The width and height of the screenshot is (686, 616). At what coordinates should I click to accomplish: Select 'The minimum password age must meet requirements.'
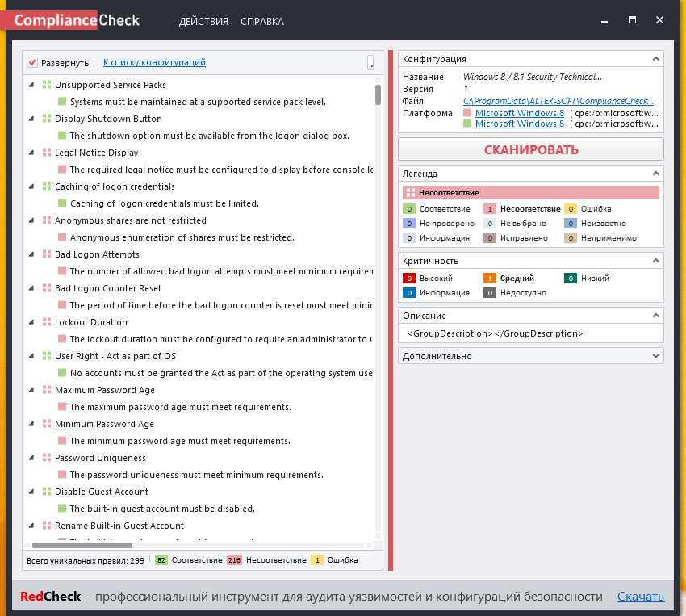180,441
